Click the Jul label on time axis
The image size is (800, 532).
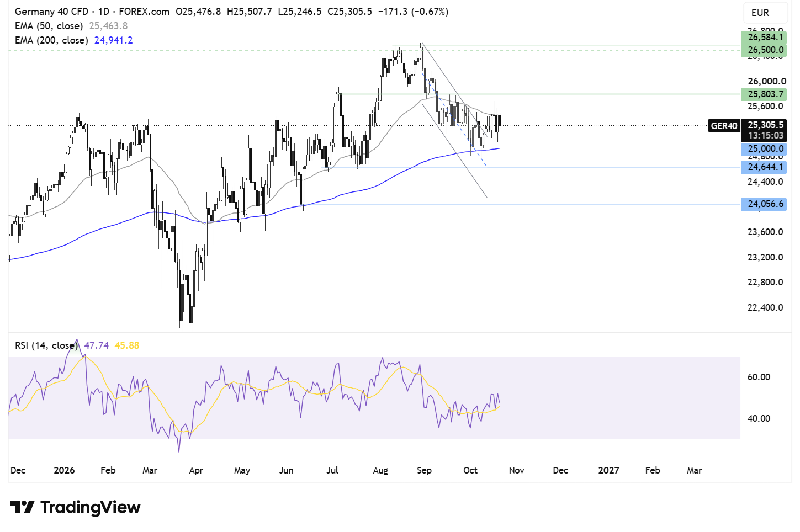[332, 471]
